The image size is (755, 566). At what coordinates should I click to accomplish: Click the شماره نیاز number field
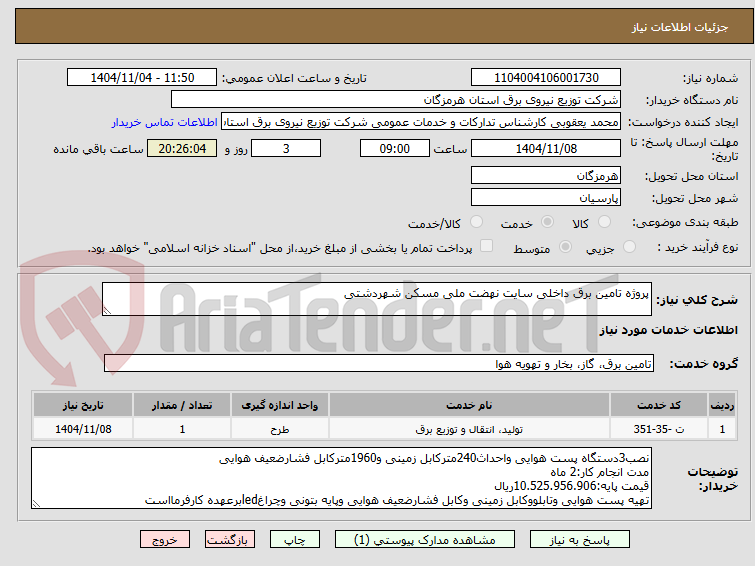(x=546, y=78)
